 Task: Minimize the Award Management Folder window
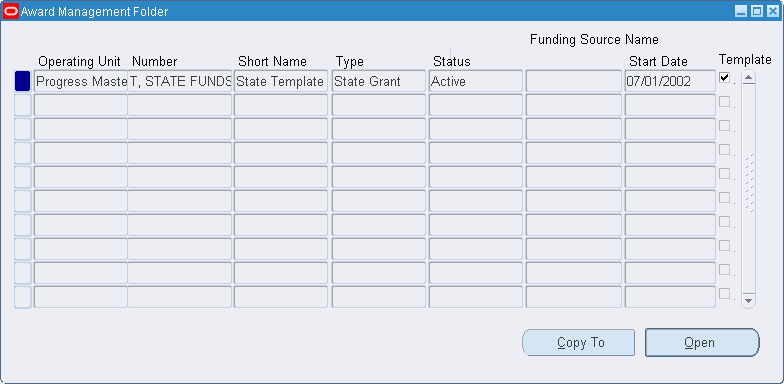[x=742, y=11]
